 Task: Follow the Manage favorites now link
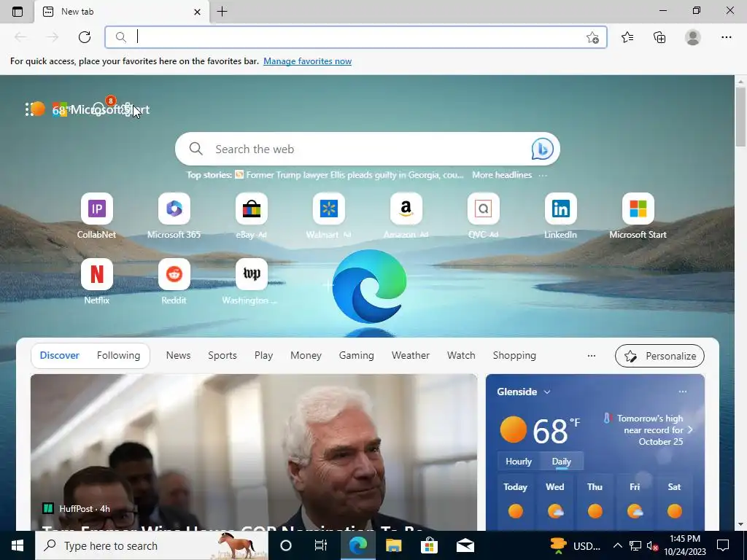click(x=307, y=61)
